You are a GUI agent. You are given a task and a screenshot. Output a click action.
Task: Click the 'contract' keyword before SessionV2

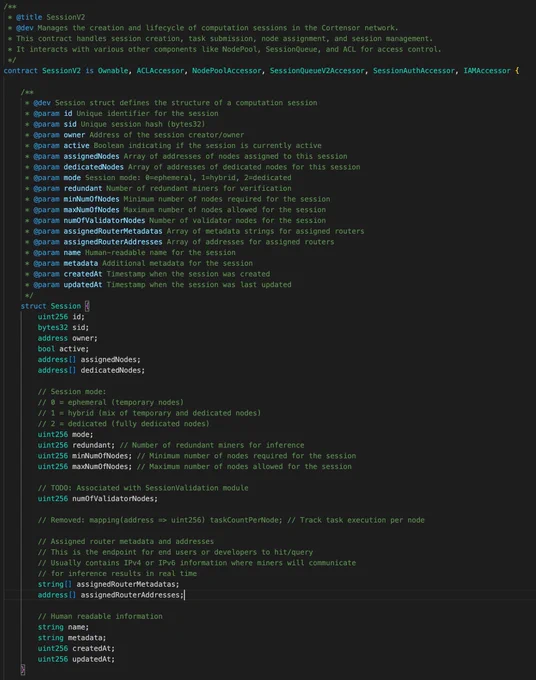click(x=21, y=71)
